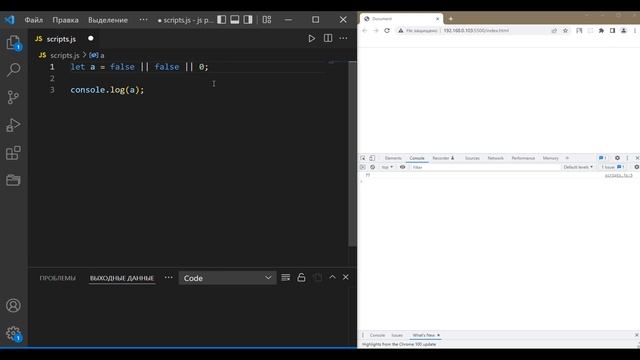The image size is (640, 360).
Task: Activate DevTools inspect element picker
Action: pos(363,158)
